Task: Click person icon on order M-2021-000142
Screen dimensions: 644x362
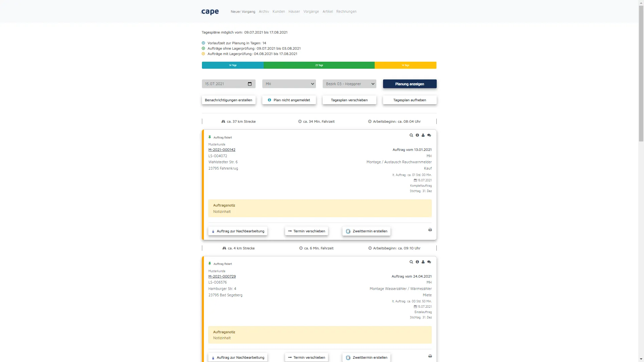Action: click(x=423, y=135)
